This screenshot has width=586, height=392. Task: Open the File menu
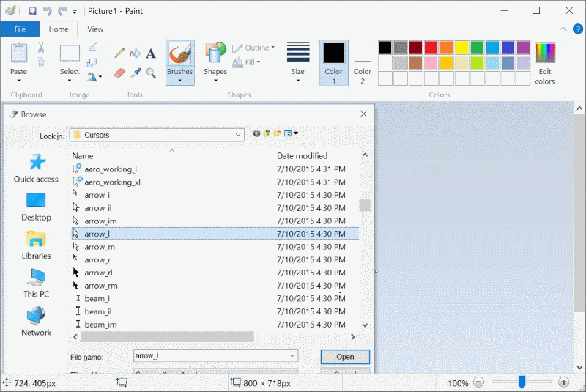click(x=20, y=29)
